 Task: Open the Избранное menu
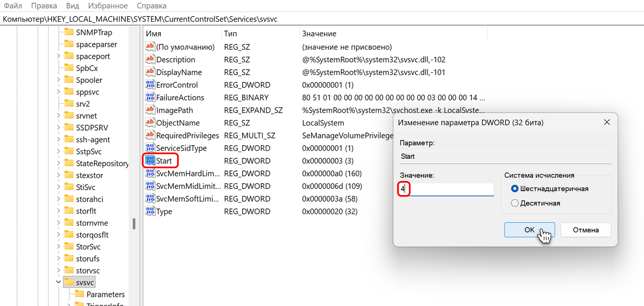click(108, 6)
